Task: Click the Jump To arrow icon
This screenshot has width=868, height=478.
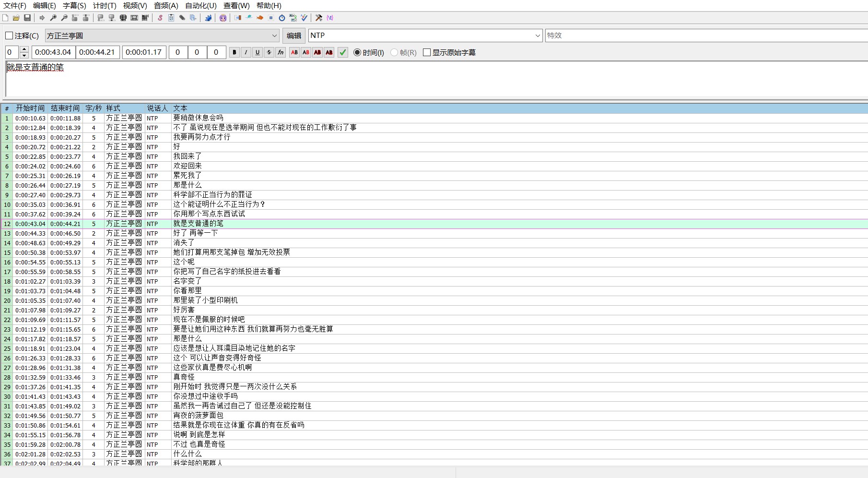Action: [42, 18]
